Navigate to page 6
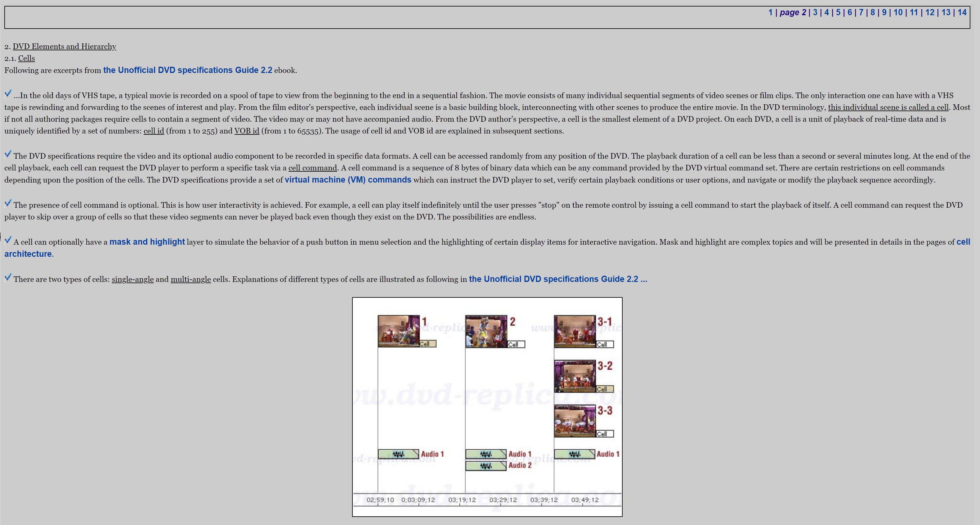 (849, 12)
